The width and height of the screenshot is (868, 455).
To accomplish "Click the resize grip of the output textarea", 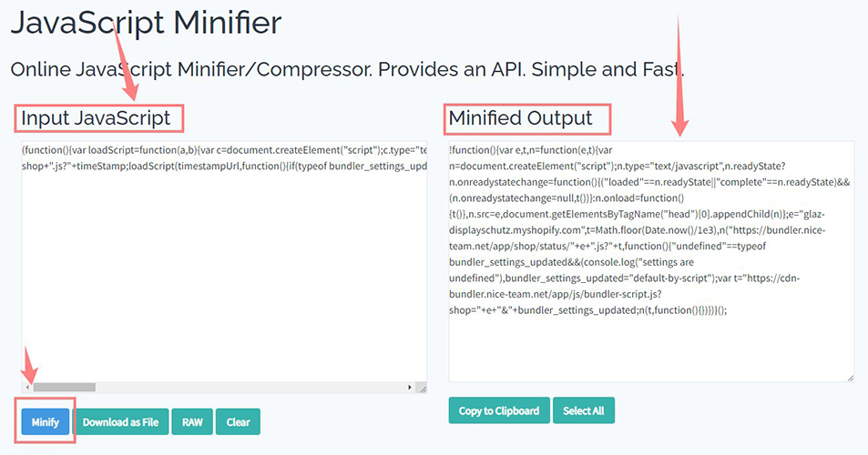I will (x=849, y=377).
